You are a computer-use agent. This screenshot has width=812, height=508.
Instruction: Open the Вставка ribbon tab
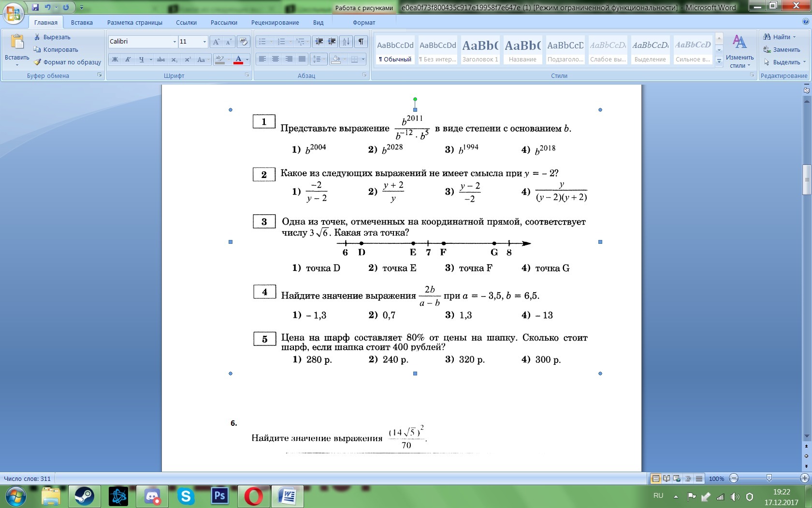pyautogui.click(x=82, y=22)
